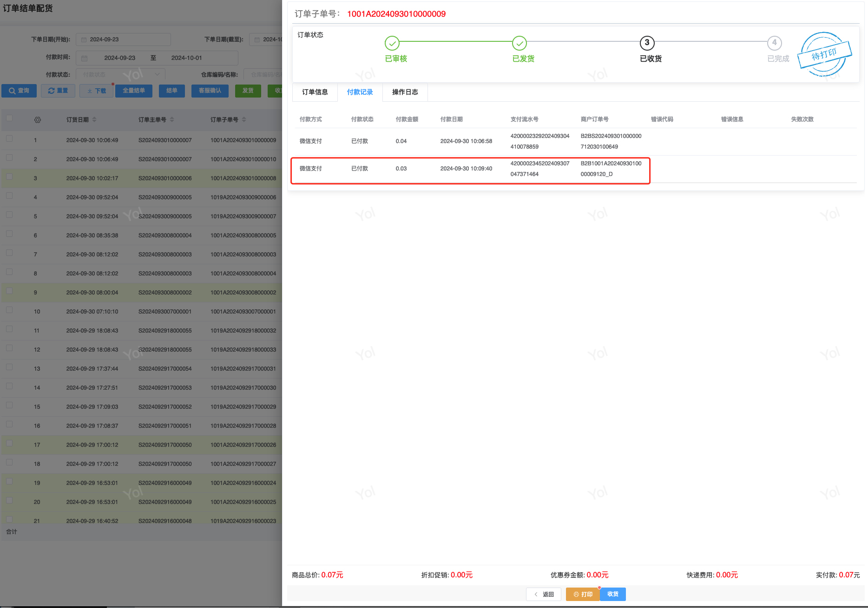Click the step 4 已完成 progress marker

point(775,43)
